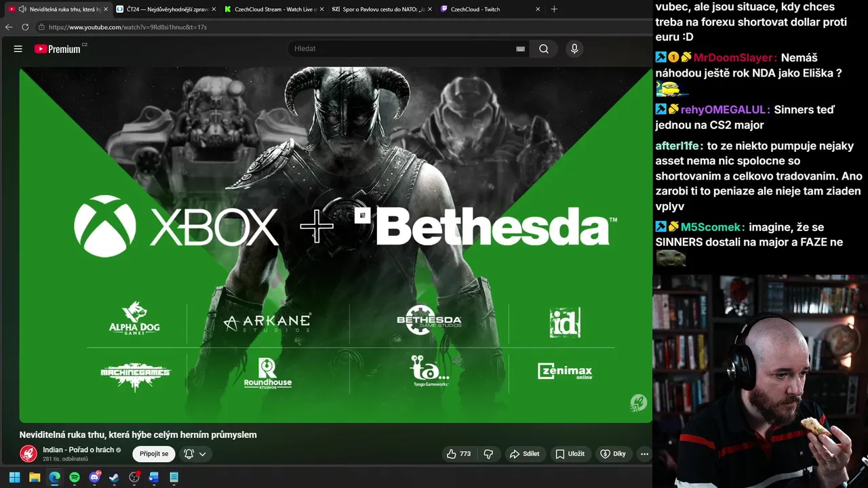Like the video with 773 likes

click(x=459, y=454)
